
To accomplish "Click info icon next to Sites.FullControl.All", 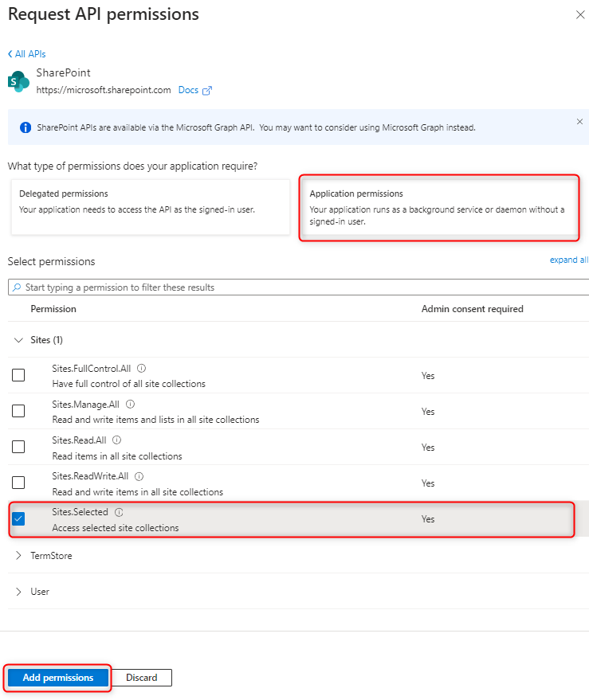I will 142,368.
